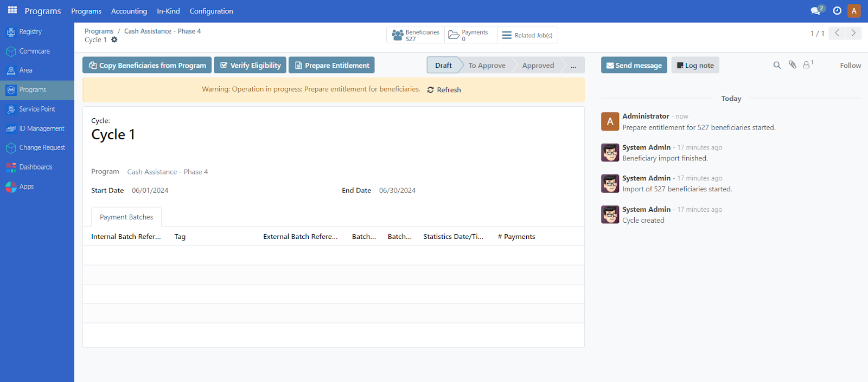This screenshot has height=382, width=868.
Task: Click the gear icon beside Cycle 1
Action: (x=114, y=40)
